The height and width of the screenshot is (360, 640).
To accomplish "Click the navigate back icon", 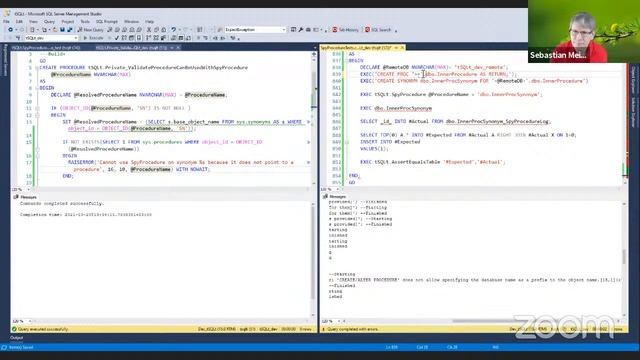I will 10,30.
